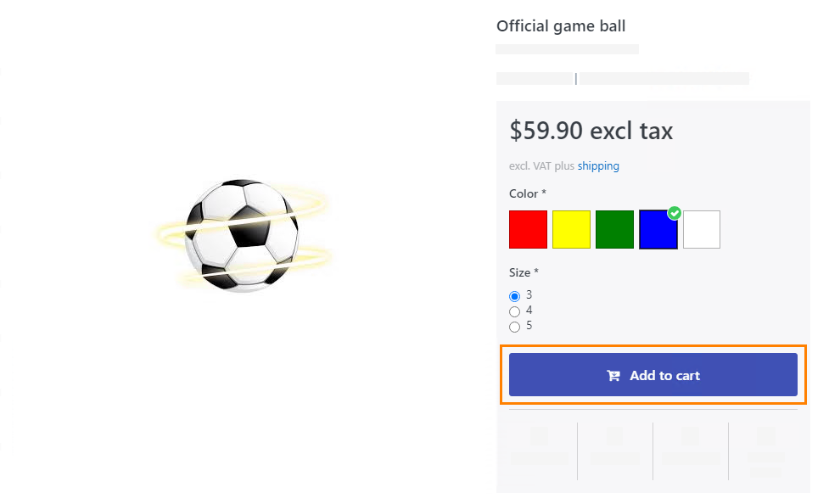829x504 pixels.
Task: Select the yellow color swatch
Action: [x=571, y=229]
